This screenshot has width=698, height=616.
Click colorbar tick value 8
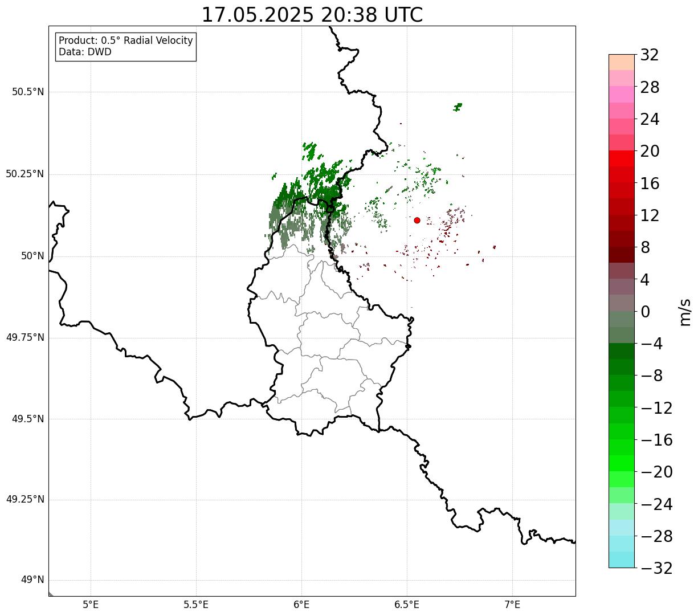[x=645, y=247]
